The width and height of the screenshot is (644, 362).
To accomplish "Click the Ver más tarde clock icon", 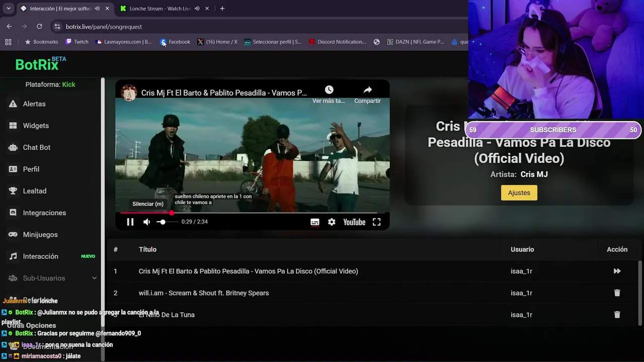I will 329,89.
